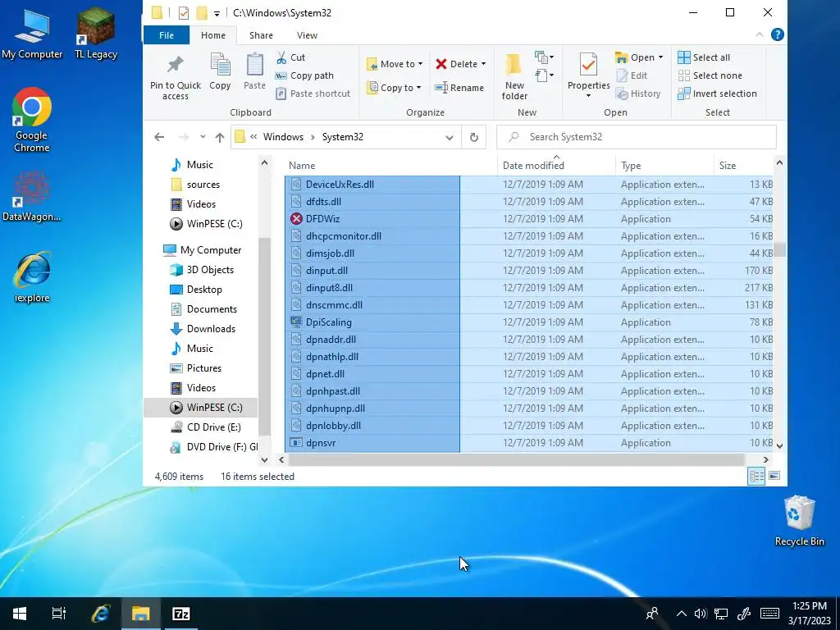Open the Easy access dropdown icon
This screenshot has width=840, height=630.
tap(545, 75)
